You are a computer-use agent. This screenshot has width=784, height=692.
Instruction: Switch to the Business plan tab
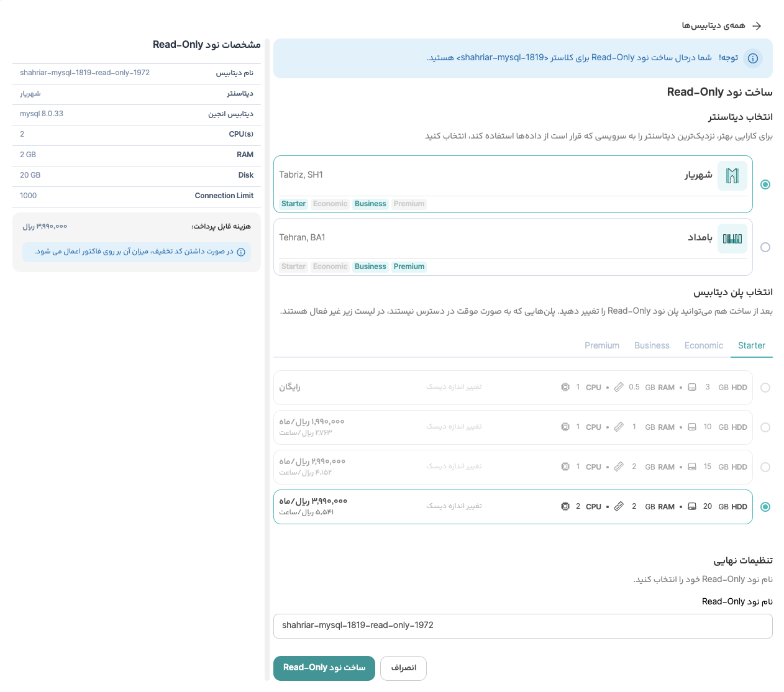click(652, 346)
